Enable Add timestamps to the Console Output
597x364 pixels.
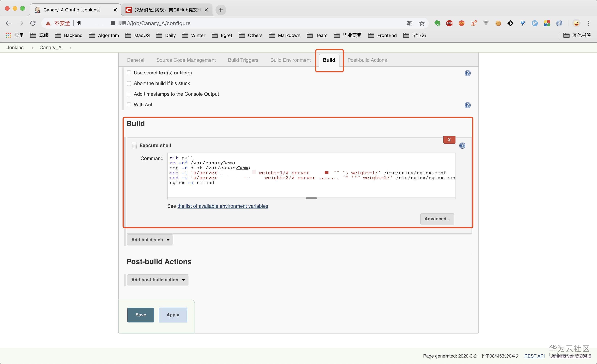(129, 94)
